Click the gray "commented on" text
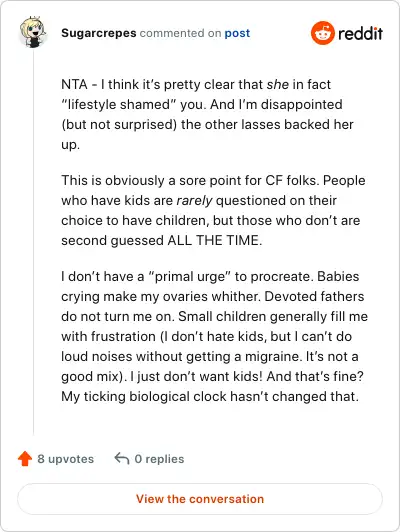400x532 pixels. coord(180,33)
